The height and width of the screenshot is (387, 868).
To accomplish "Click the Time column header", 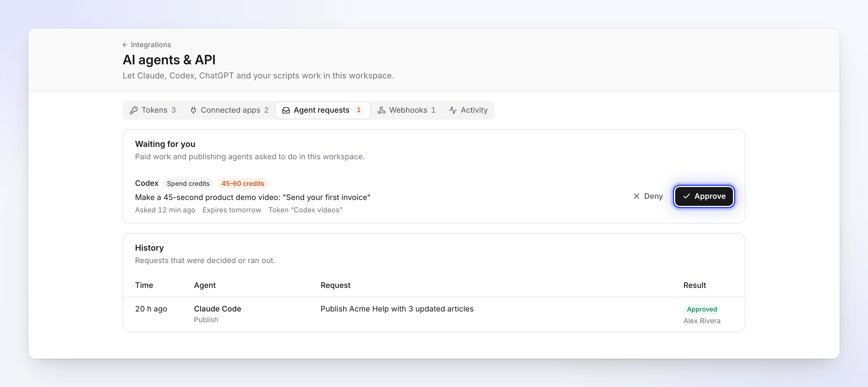I will point(144,285).
